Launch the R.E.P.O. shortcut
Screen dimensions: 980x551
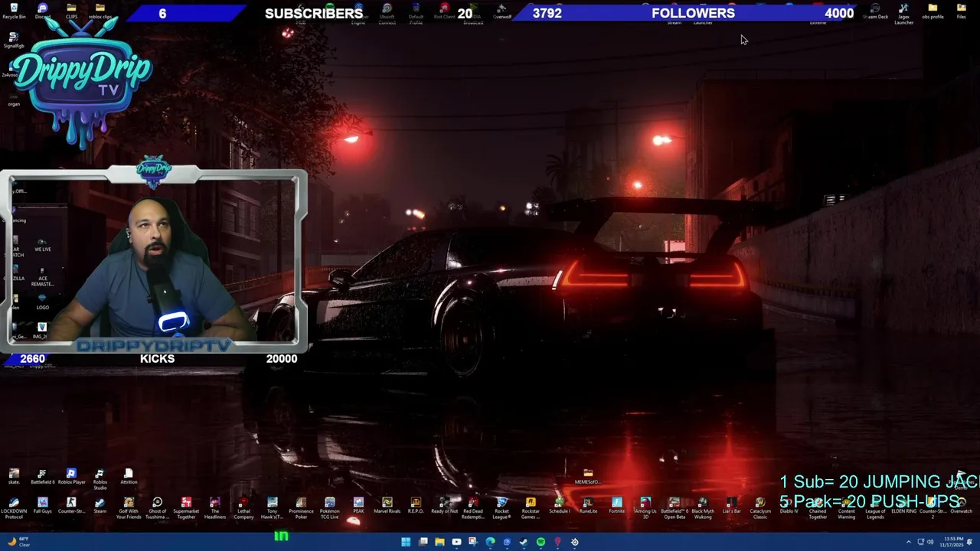416,506
